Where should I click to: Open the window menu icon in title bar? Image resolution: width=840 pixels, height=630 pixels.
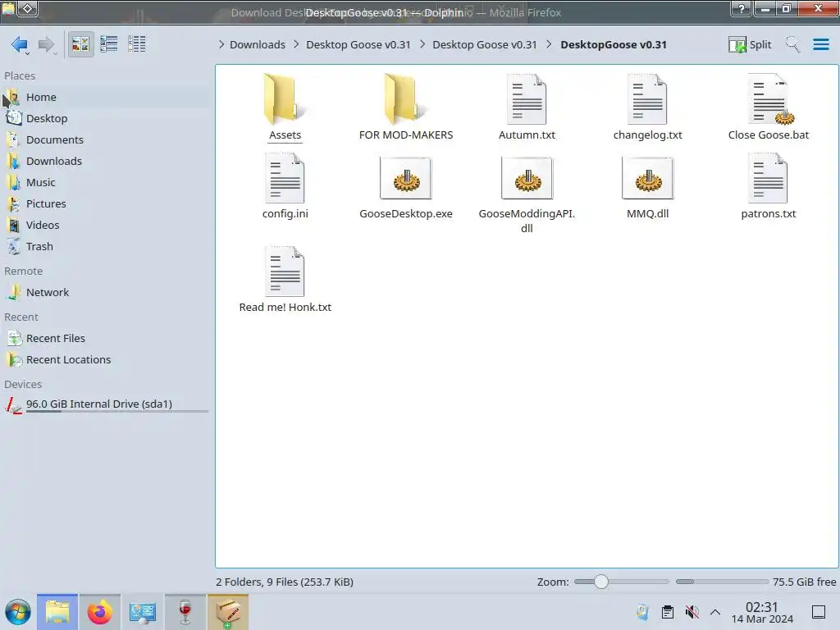pos(8,8)
